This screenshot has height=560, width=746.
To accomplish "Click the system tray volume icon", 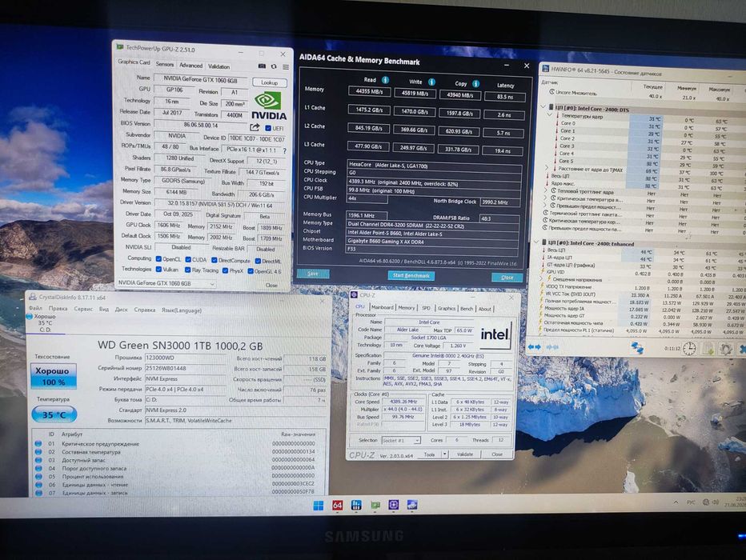I will click(x=716, y=502).
